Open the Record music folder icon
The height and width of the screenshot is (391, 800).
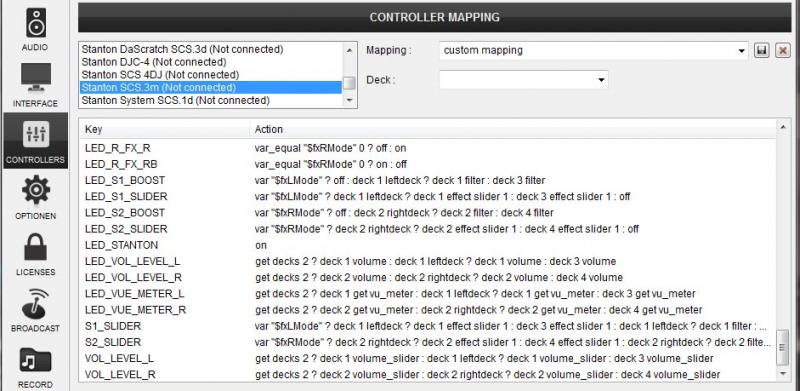tap(35, 360)
